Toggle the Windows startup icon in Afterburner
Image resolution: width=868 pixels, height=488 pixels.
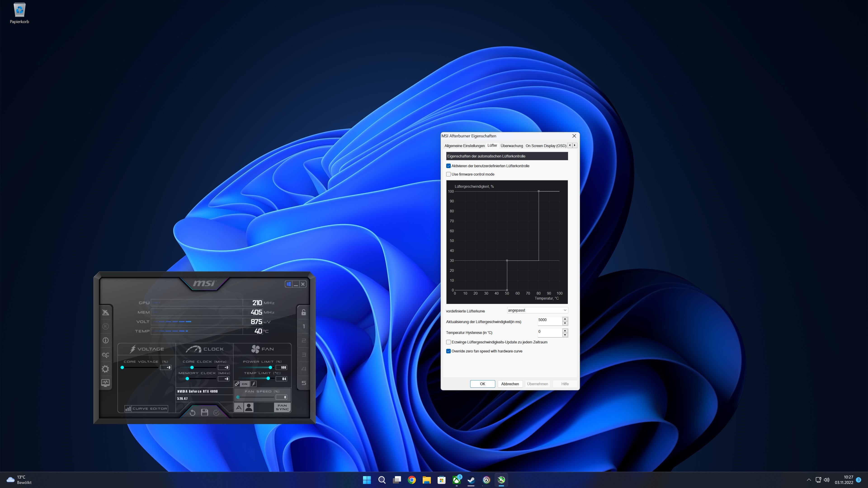click(288, 284)
